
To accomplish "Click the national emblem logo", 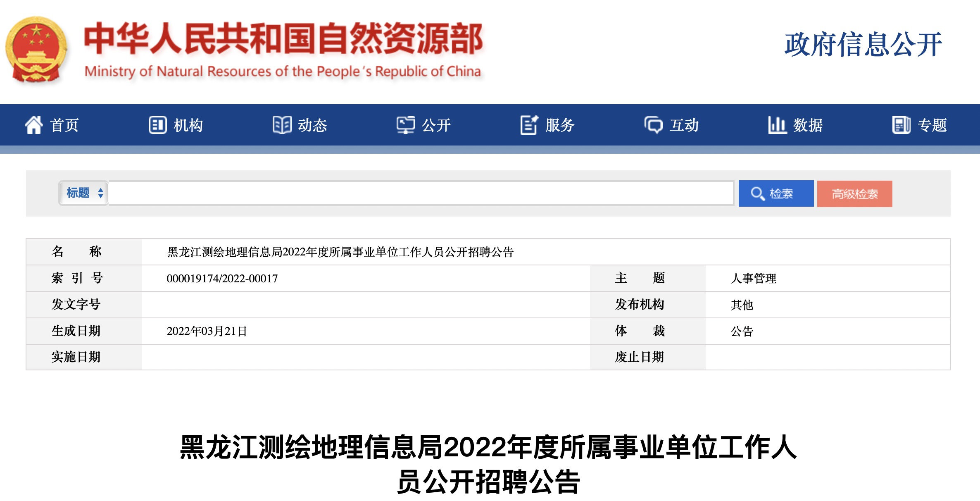I will pos(36,50).
